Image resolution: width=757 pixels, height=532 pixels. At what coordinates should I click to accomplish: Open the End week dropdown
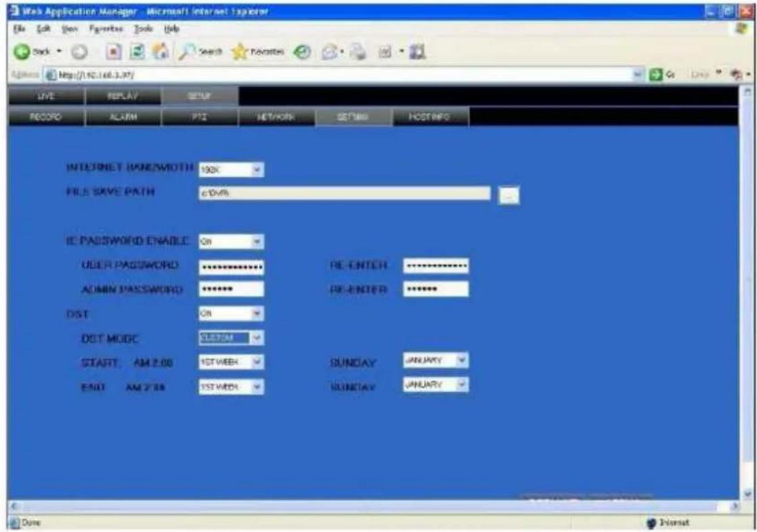(257, 387)
